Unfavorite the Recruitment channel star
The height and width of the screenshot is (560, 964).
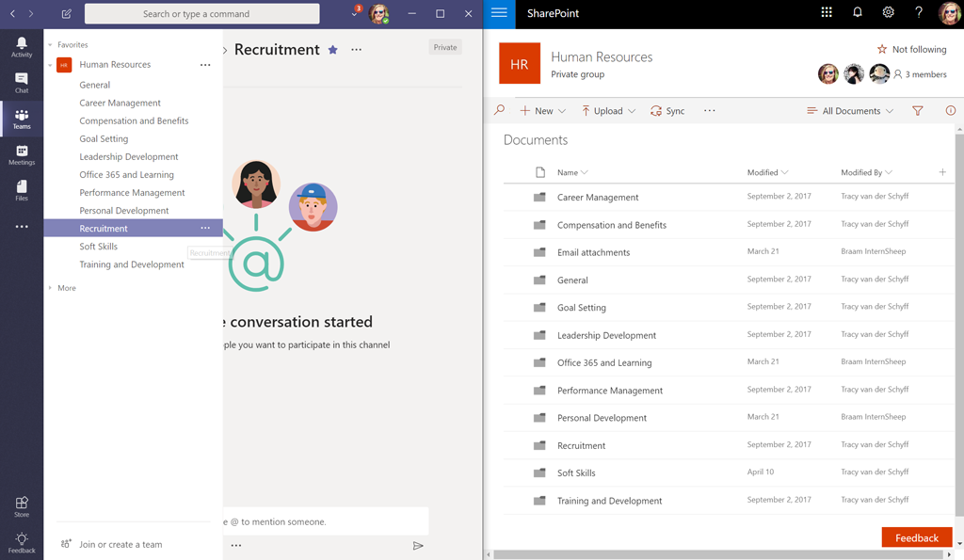(x=332, y=50)
